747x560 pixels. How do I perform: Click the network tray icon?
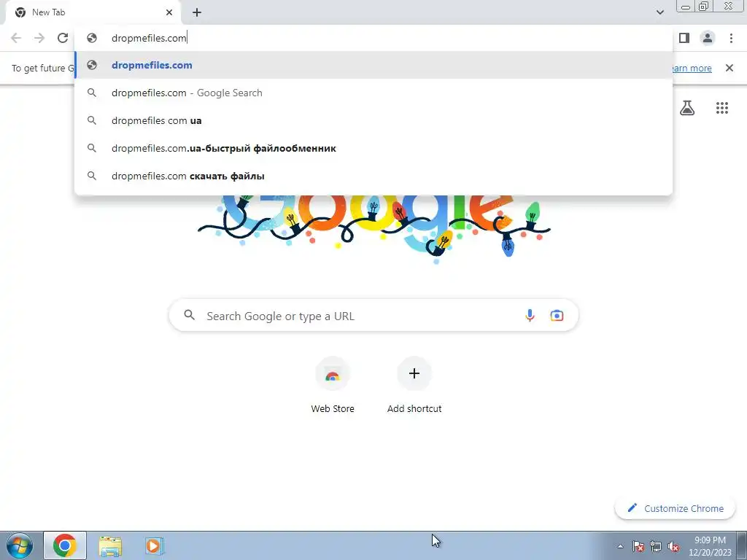[656, 546]
